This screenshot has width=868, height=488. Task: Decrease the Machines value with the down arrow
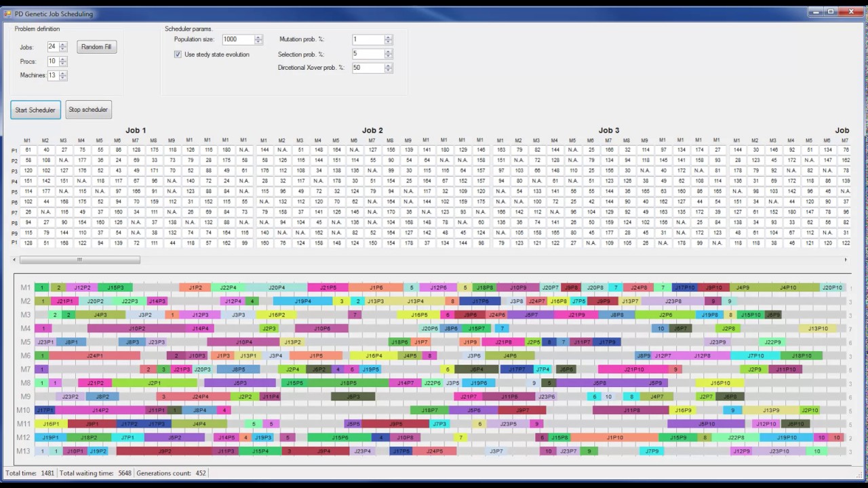coord(63,77)
